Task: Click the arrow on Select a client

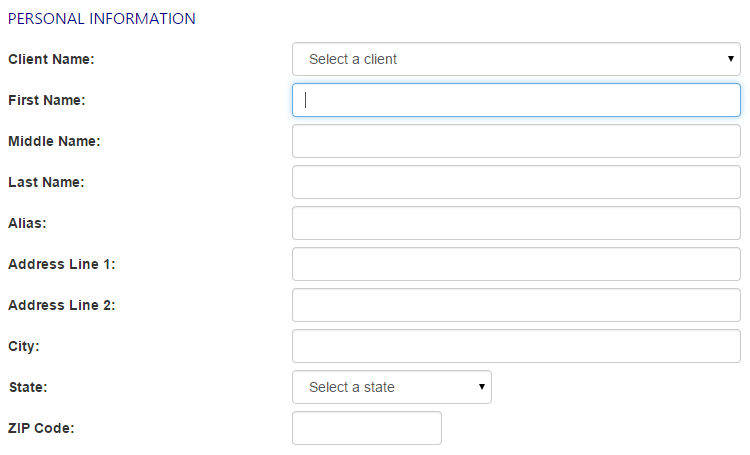Action: pyautogui.click(x=730, y=59)
